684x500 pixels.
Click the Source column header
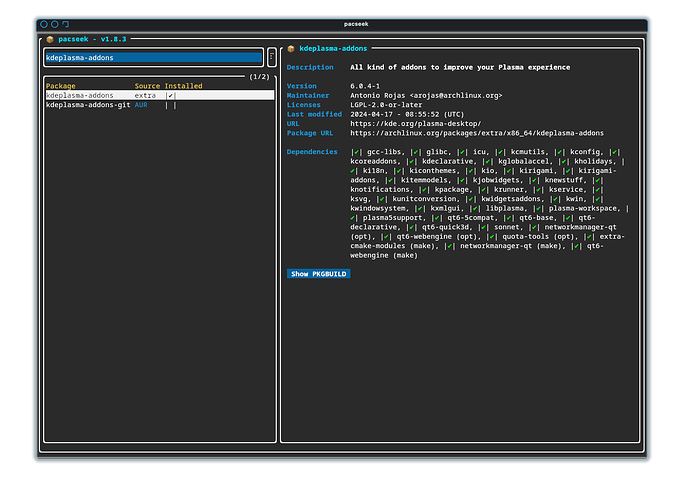click(x=147, y=86)
